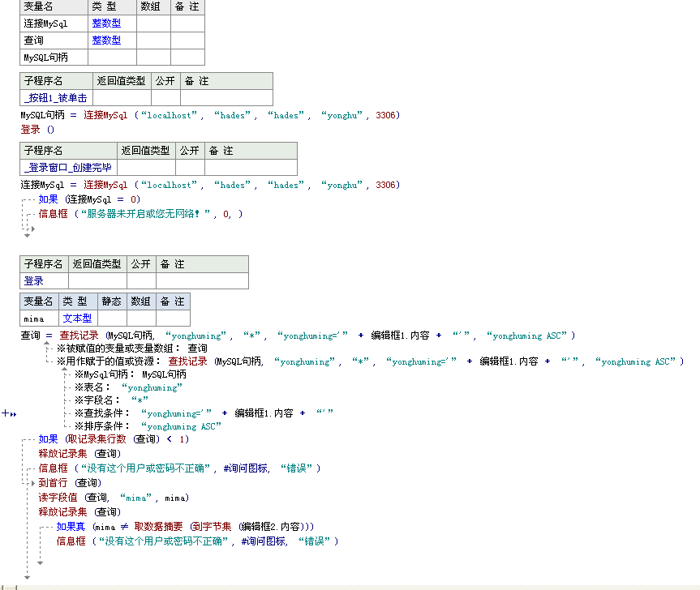Click MySQL句柄 at start of assignment line
Screen dimensions: 700x590
pos(42,115)
